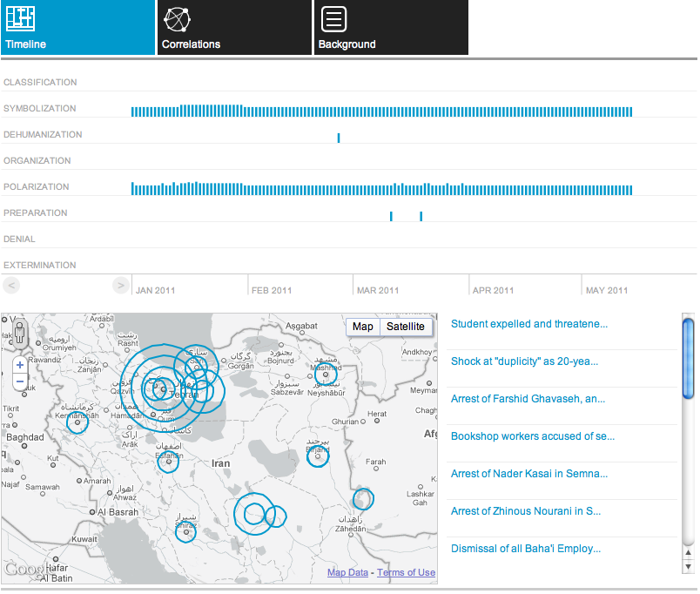Zoom out on the map

19,381
